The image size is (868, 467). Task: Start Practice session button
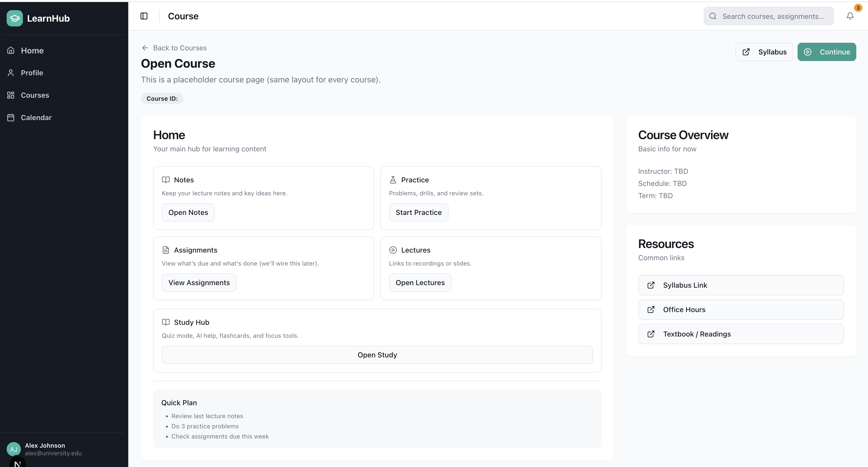click(418, 213)
